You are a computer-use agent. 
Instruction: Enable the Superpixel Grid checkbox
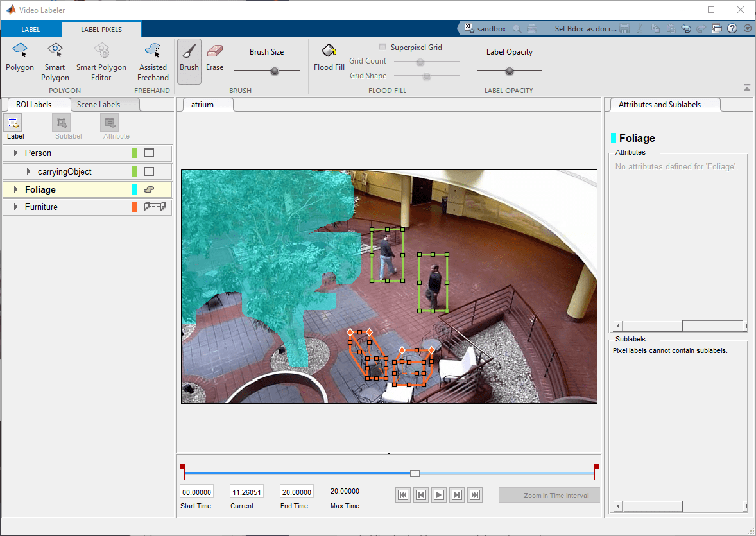click(382, 48)
